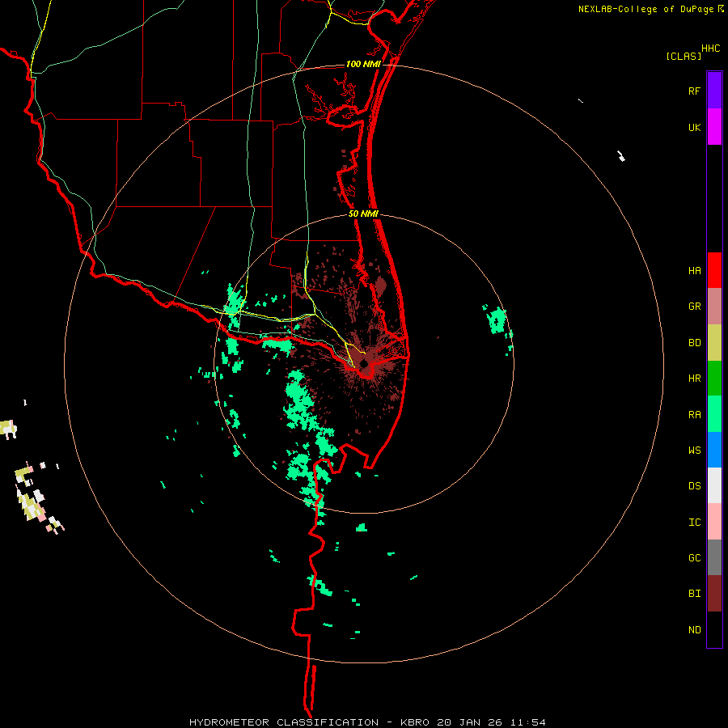Click the [CLAS] legend header text

tap(684, 56)
